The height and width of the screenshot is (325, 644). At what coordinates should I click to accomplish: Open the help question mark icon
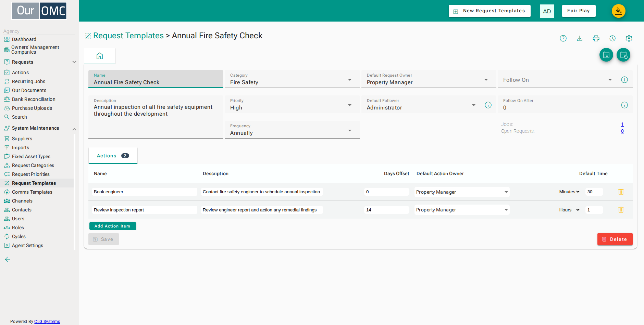[563, 38]
